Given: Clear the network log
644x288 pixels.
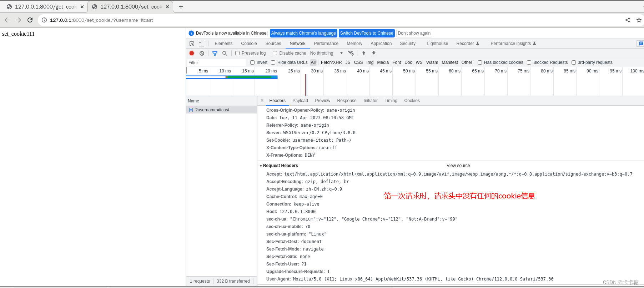Looking at the screenshot, I should [202, 53].
